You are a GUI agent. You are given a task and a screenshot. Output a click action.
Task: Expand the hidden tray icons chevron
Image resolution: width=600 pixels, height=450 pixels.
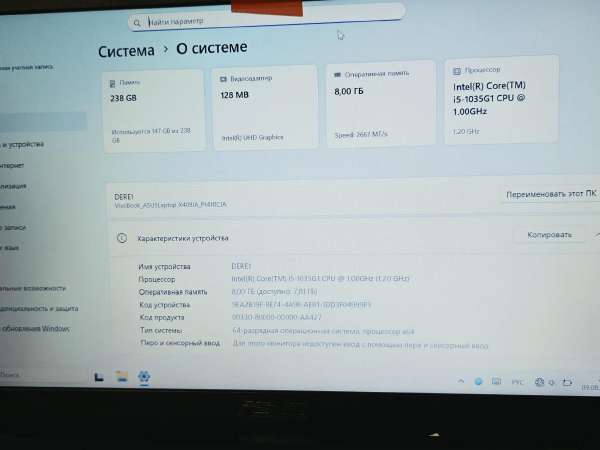(x=461, y=381)
